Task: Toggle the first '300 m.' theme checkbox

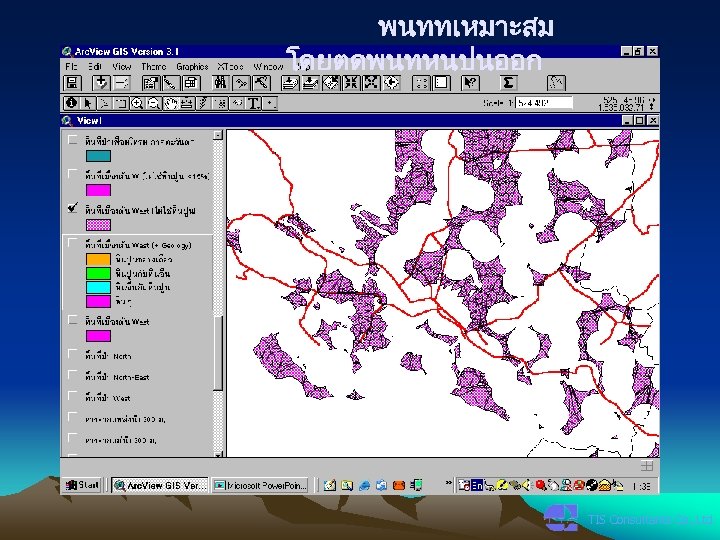Action: pyautogui.click(x=73, y=417)
